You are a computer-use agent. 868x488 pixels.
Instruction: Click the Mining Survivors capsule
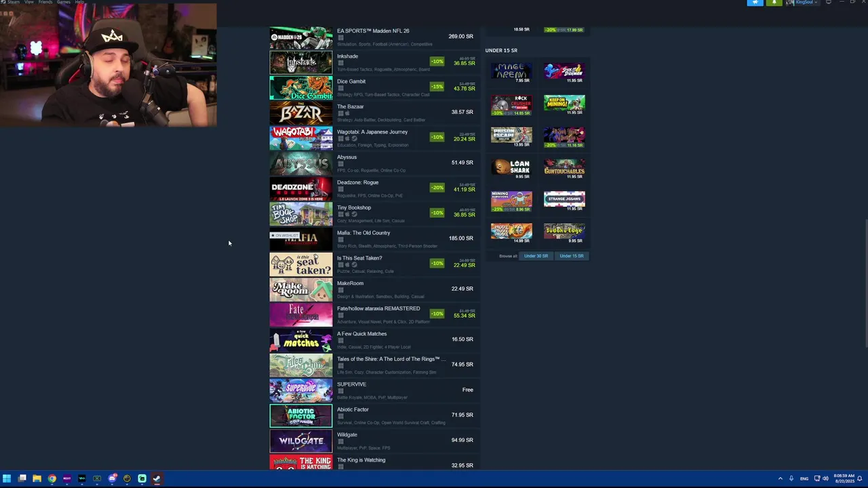click(x=511, y=201)
